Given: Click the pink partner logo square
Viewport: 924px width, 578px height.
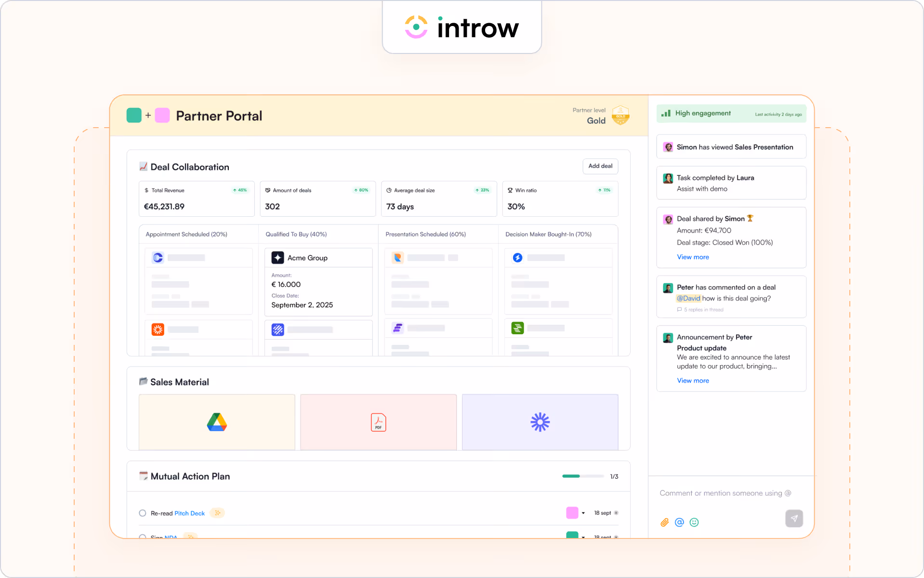Looking at the screenshot, I should point(162,116).
